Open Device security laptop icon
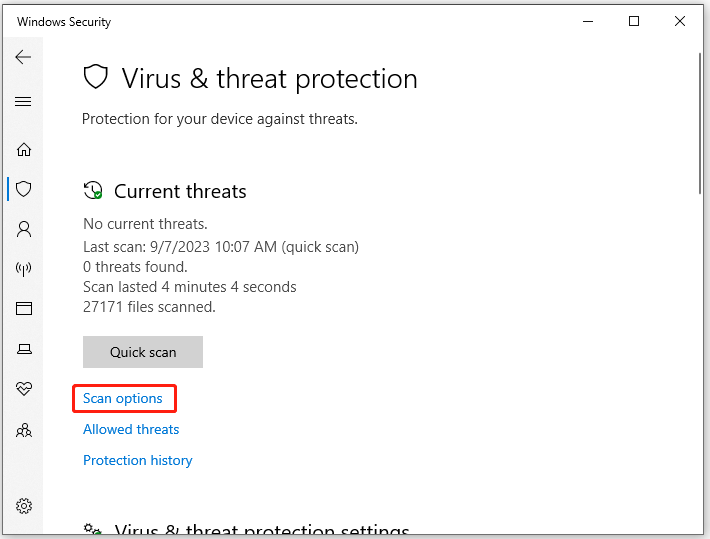The width and height of the screenshot is (710, 539). [x=23, y=349]
